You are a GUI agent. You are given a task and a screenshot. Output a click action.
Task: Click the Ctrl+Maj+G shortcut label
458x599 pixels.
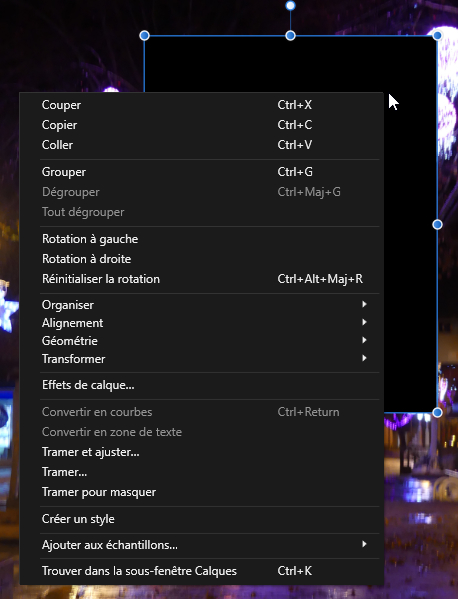(309, 192)
